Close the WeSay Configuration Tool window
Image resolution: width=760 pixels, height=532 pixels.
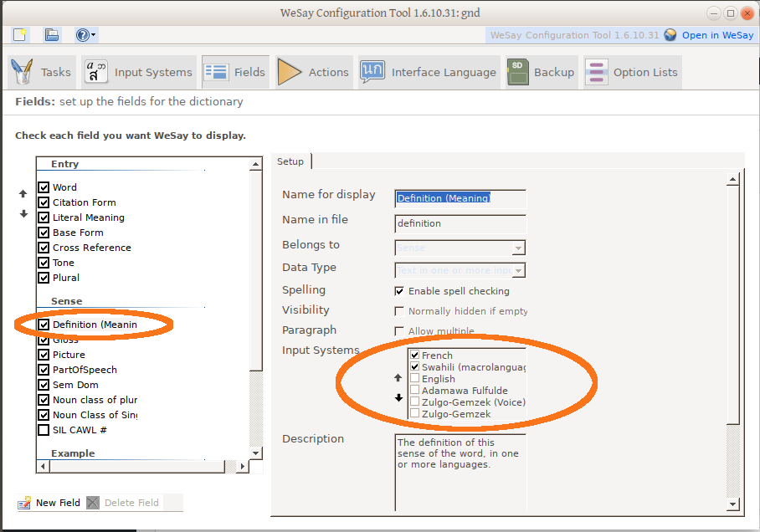(747, 13)
